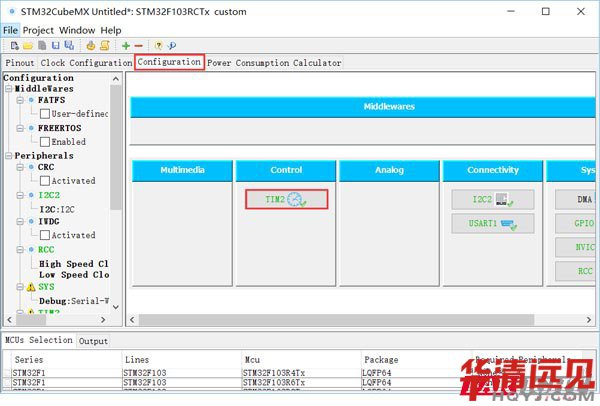Screen dimensions: 600x406
Task: Click the Generate Code icon
Action: 91,46
